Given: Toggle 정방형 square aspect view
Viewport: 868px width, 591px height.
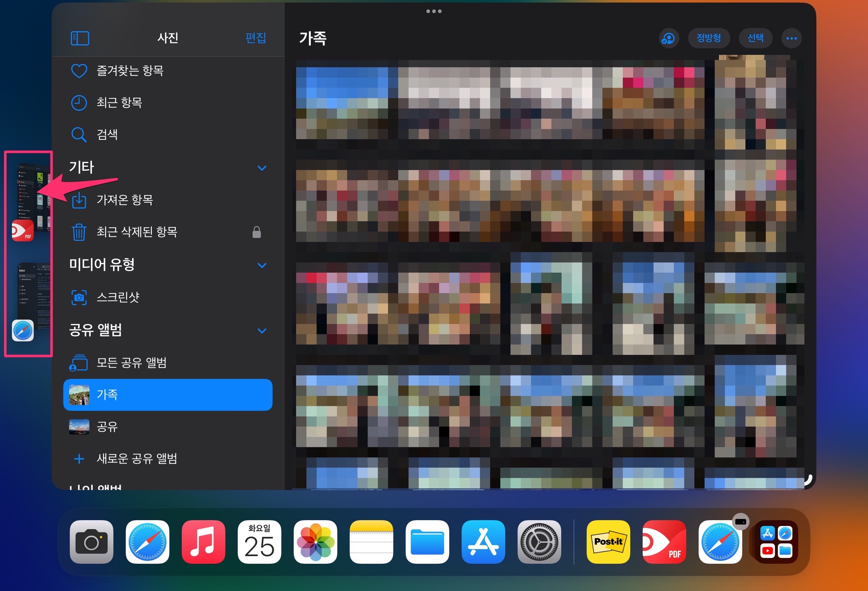Looking at the screenshot, I should click(708, 38).
